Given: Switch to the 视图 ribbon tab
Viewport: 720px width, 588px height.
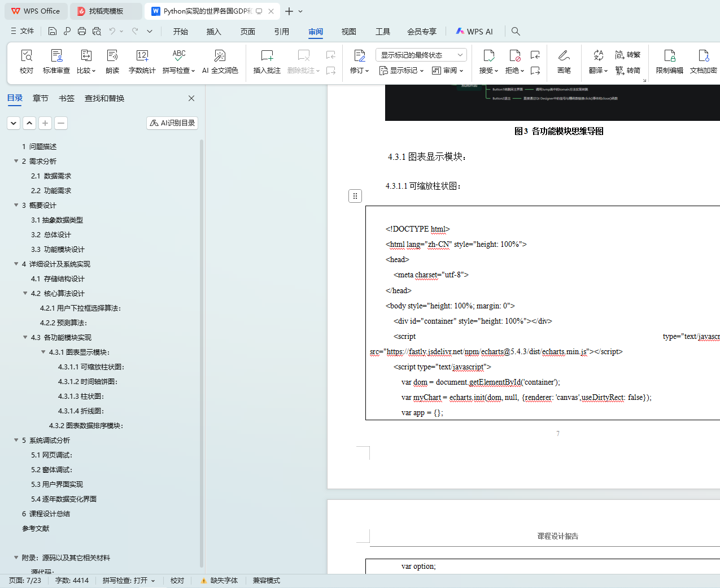Looking at the screenshot, I should coord(349,32).
